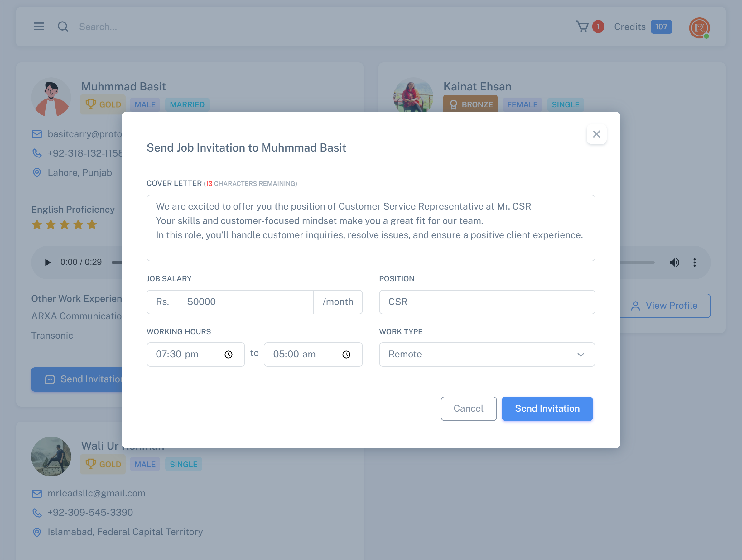Click the Send Invitation button in dialog

tap(547, 408)
